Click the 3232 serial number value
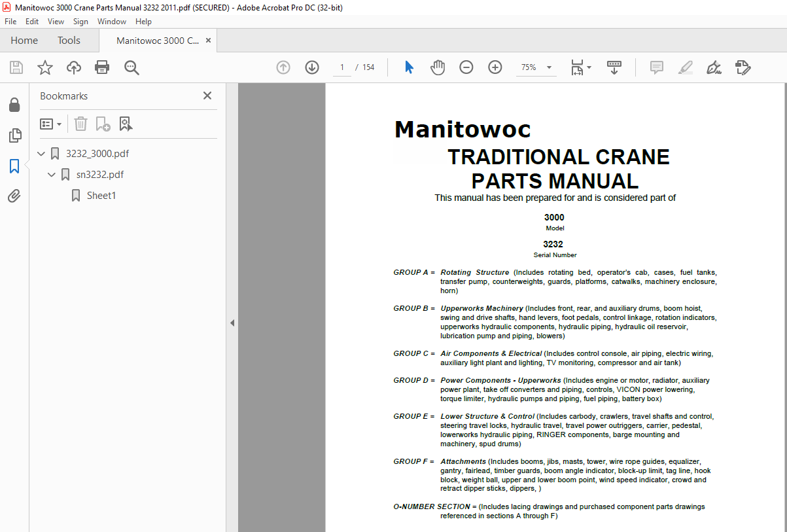This screenshot has width=787, height=532. [x=553, y=244]
